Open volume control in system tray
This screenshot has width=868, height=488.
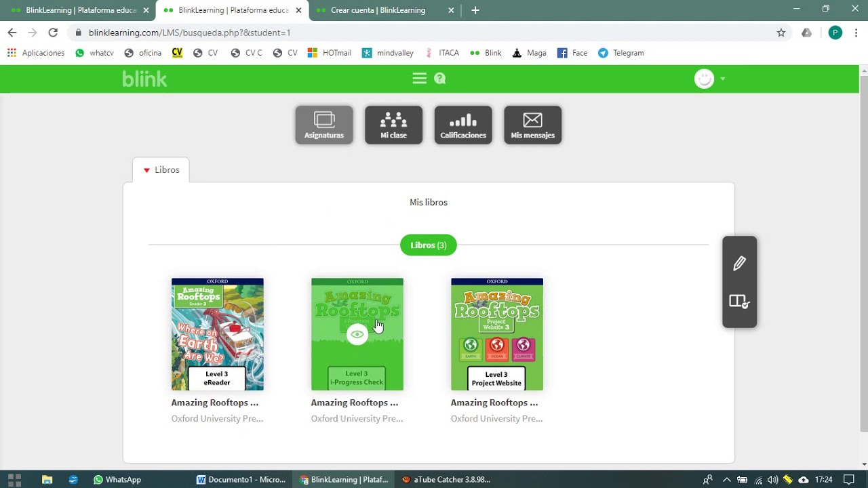pos(773,479)
